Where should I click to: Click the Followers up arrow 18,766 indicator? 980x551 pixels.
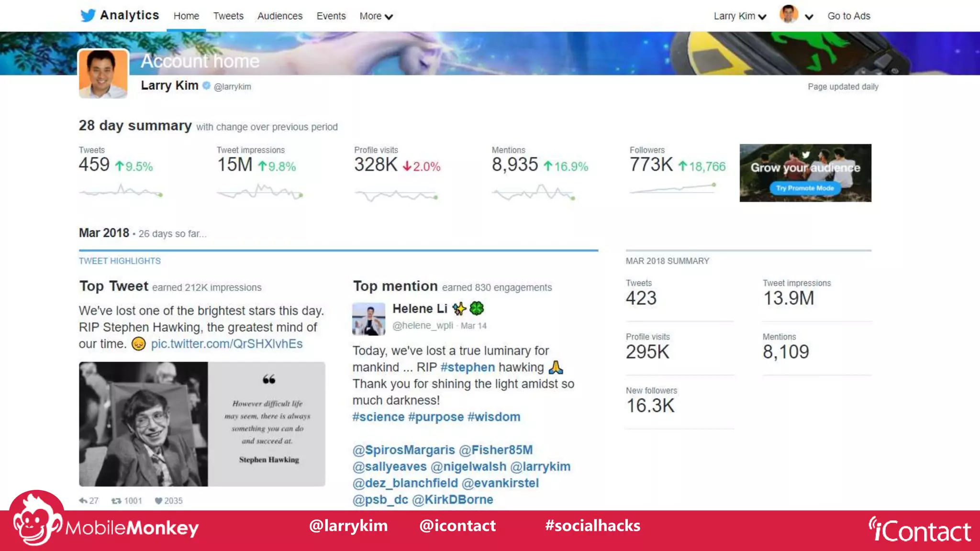(702, 166)
